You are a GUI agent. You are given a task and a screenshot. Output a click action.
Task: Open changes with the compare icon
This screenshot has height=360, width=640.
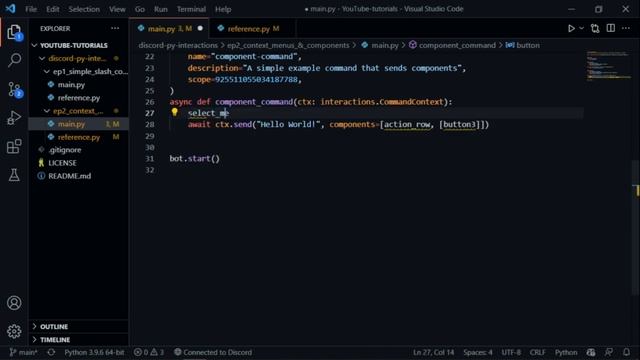(x=595, y=28)
